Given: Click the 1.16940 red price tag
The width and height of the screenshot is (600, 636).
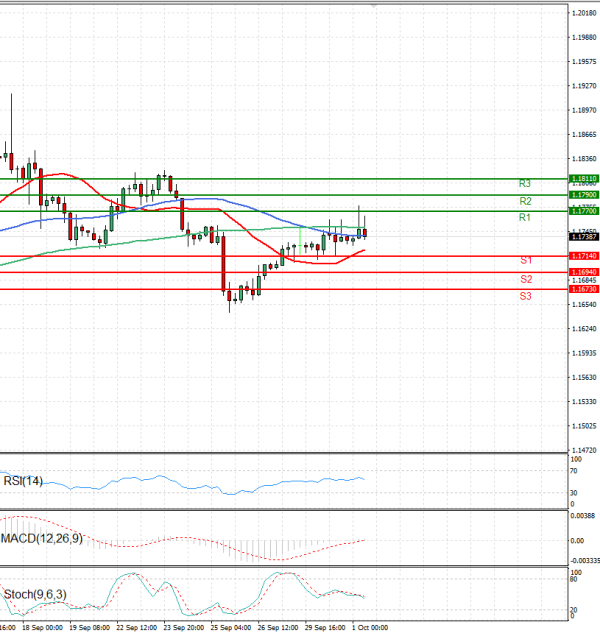Looking at the screenshot, I should coord(583,272).
